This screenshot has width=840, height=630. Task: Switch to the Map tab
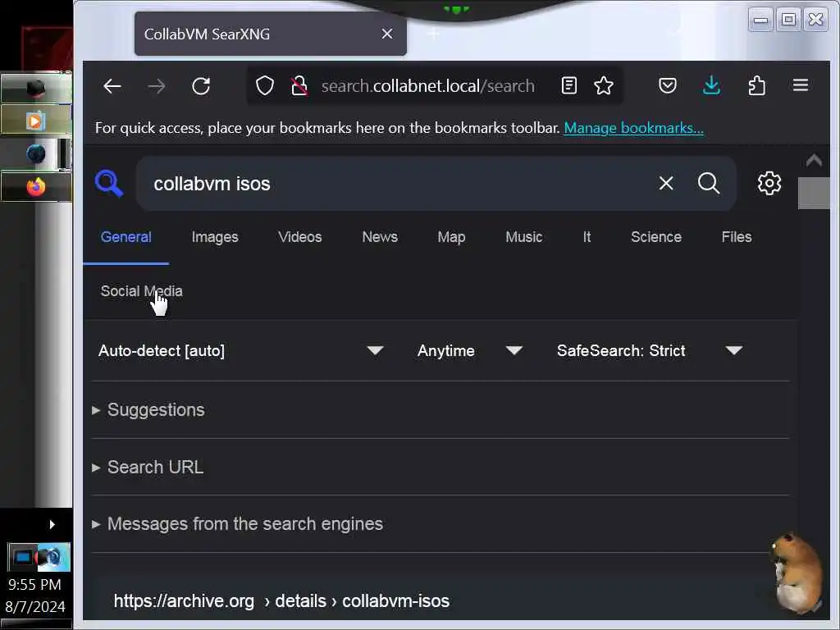pyautogui.click(x=451, y=237)
